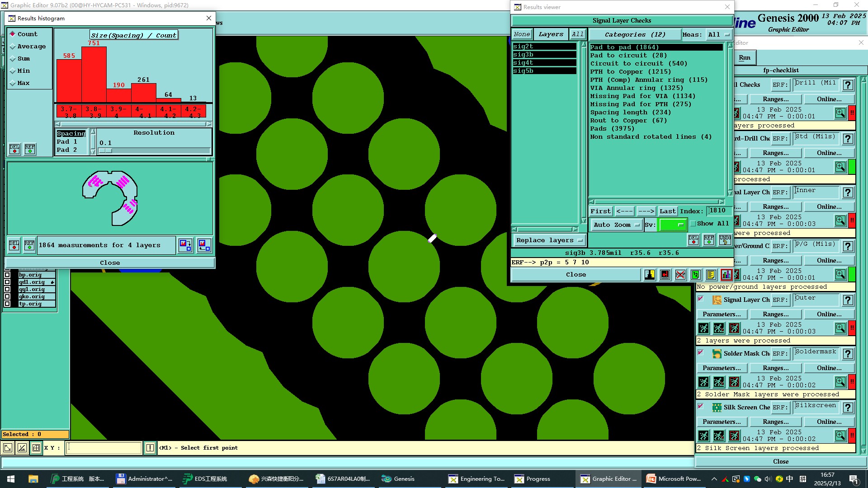Click the UNDO icon in Results viewer
868x488 pixels.
pos(725,240)
